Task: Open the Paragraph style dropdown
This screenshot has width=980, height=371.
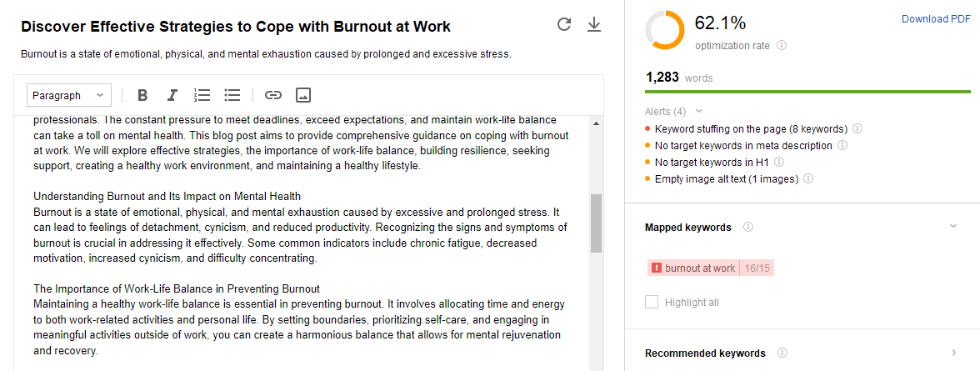Action: tap(69, 95)
